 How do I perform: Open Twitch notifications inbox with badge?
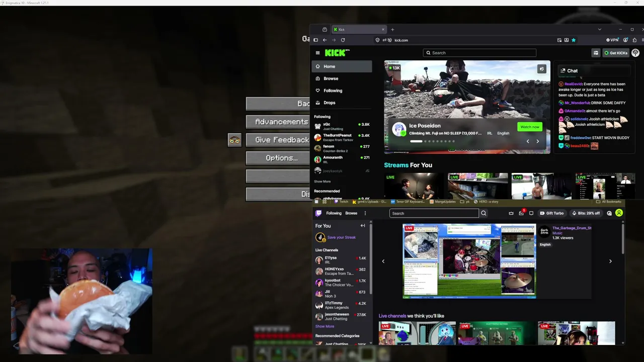click(521, 213)
